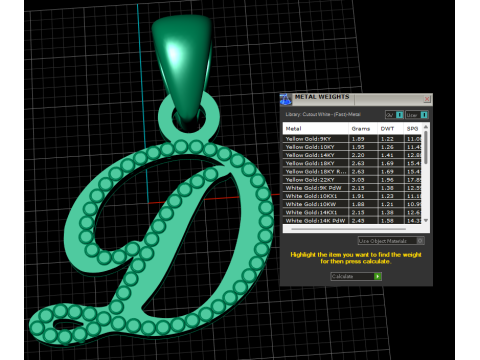The width and height of the screenshot is (480, 360).
Task: Click the metal list scroll-up arrow
Action: pos(426,127)
